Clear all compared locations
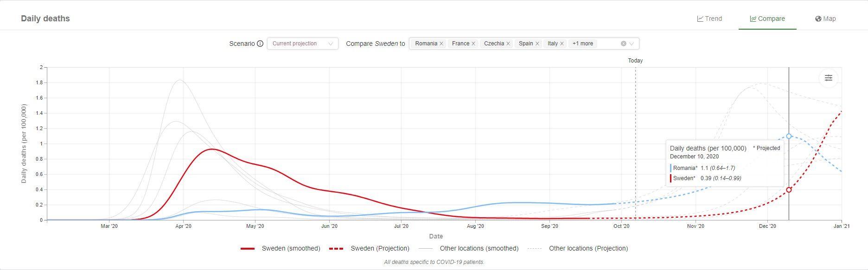The height and width of the screenshot is (270, 868). [x=624, y=44]
